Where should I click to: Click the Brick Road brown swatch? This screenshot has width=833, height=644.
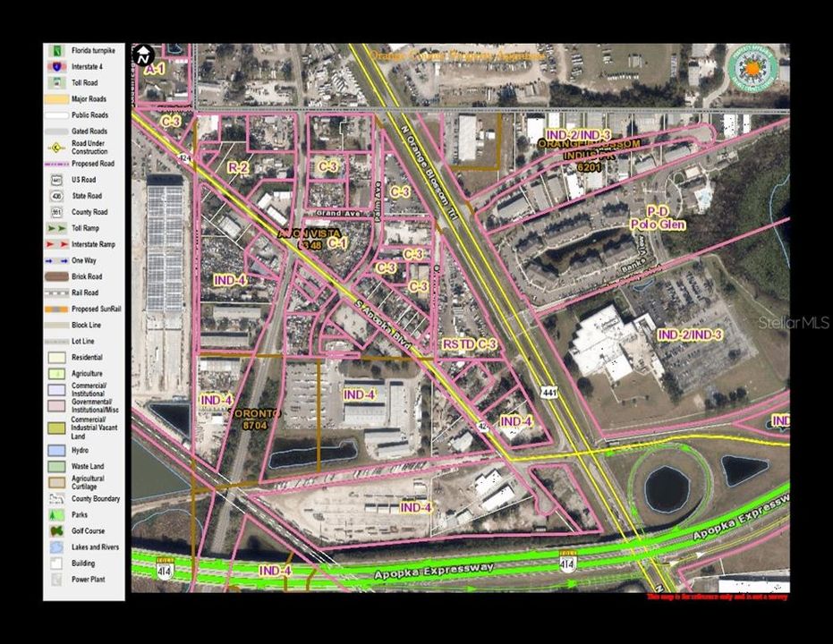click(55, 276)
